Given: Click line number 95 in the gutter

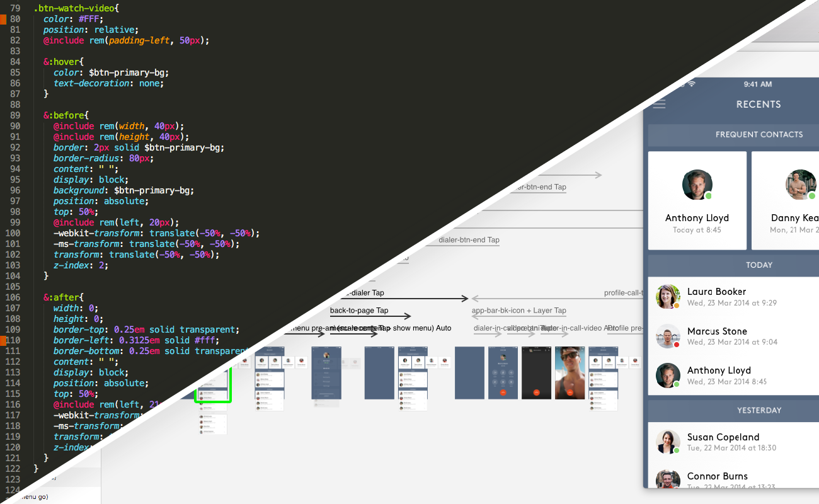Looking at the screenshot, I should point(15,180).
